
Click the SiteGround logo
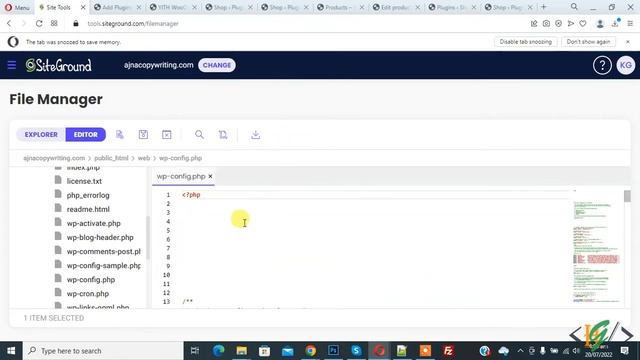pos(58,65)
